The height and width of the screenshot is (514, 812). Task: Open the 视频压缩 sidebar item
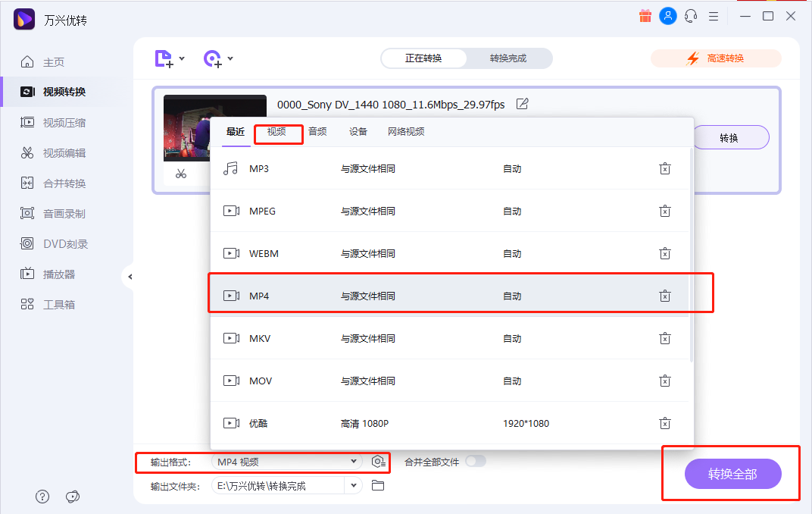click(64, 122)
